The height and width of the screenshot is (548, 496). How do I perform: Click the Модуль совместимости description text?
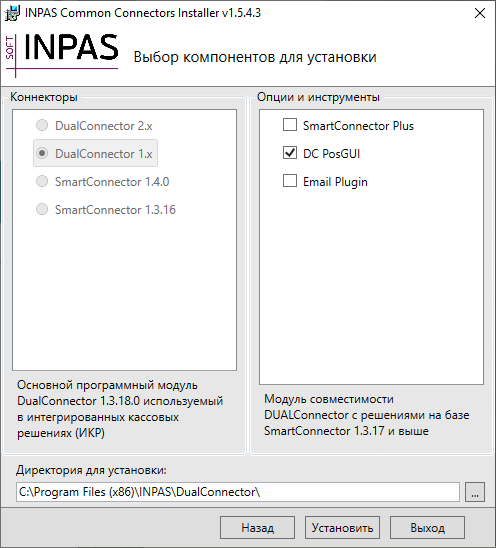(x=367, y=415)
